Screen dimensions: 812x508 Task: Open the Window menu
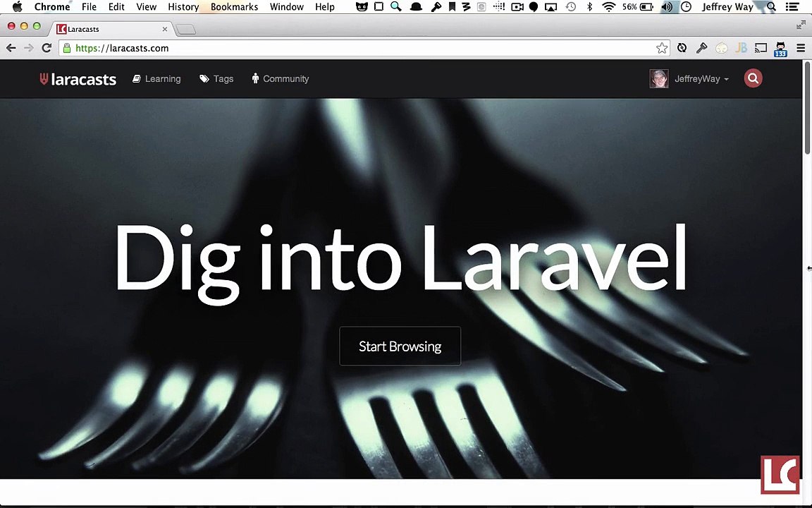(x=286, y=7)
